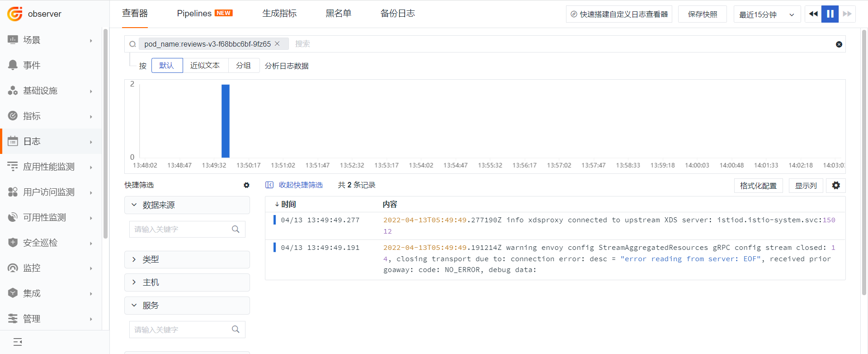The height and width of the screenshot is (354, 868).
Task: Rewind time range with the backward button
Action: tap(813, 14)
